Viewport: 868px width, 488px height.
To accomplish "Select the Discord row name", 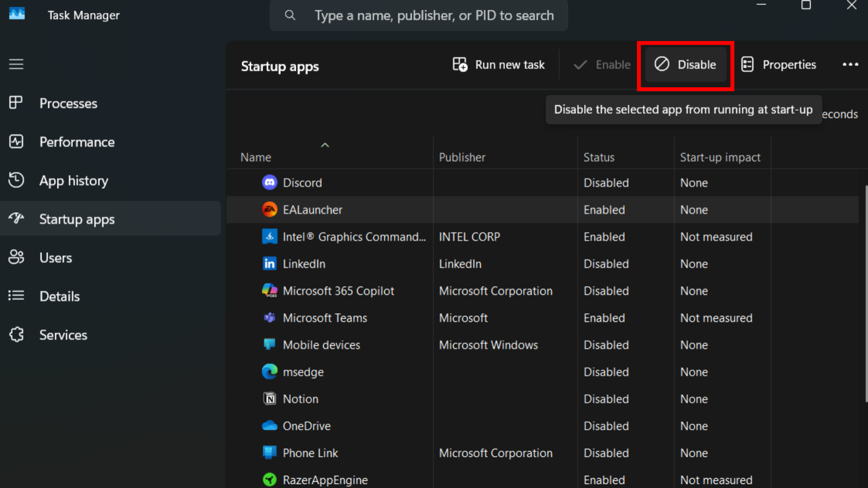I will tap(302, 183).
